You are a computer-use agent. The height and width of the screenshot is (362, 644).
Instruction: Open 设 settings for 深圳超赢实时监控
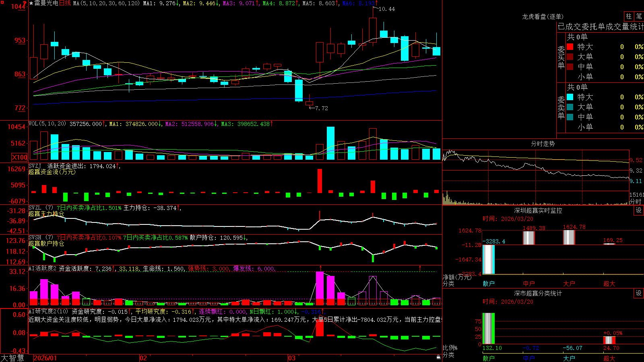click(x=639, y=210)
